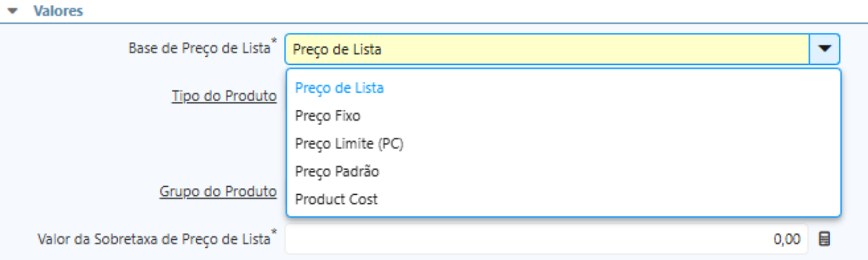Viewport: 868px width, 260px height.
Task: Select the highlighted Preço de Lista option
Action: point(340,88)
